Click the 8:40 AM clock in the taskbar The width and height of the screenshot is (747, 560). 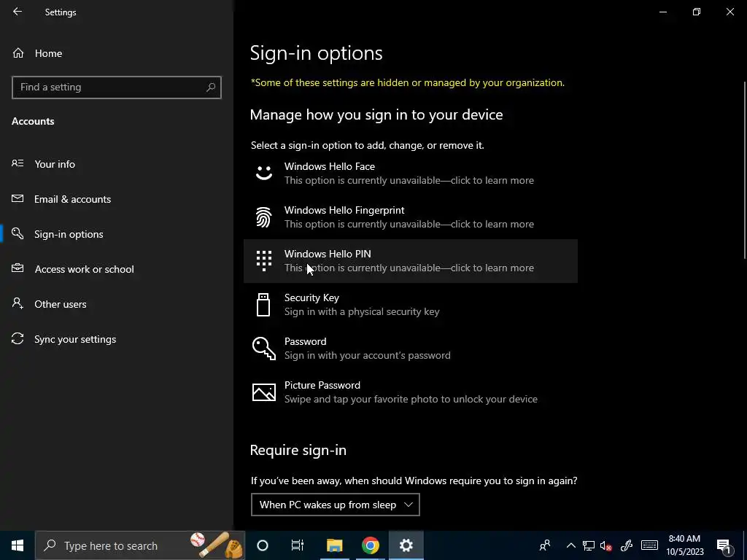coord(684,545)
